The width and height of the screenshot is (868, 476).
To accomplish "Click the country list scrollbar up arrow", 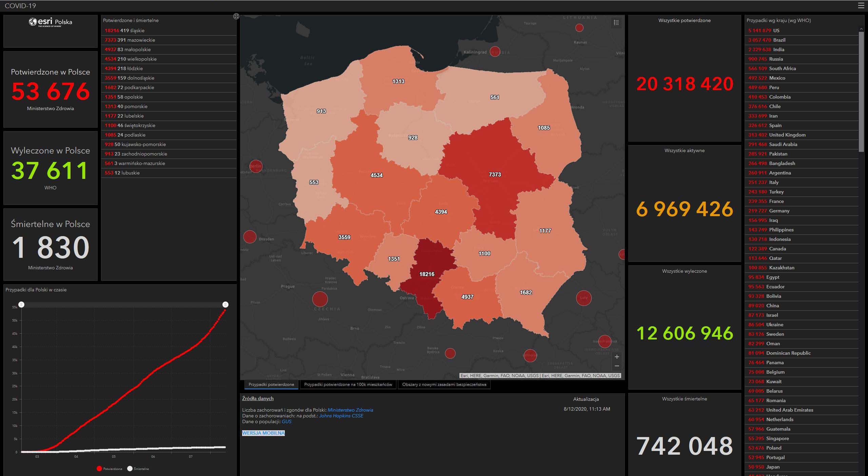I will tap(861, 29).
